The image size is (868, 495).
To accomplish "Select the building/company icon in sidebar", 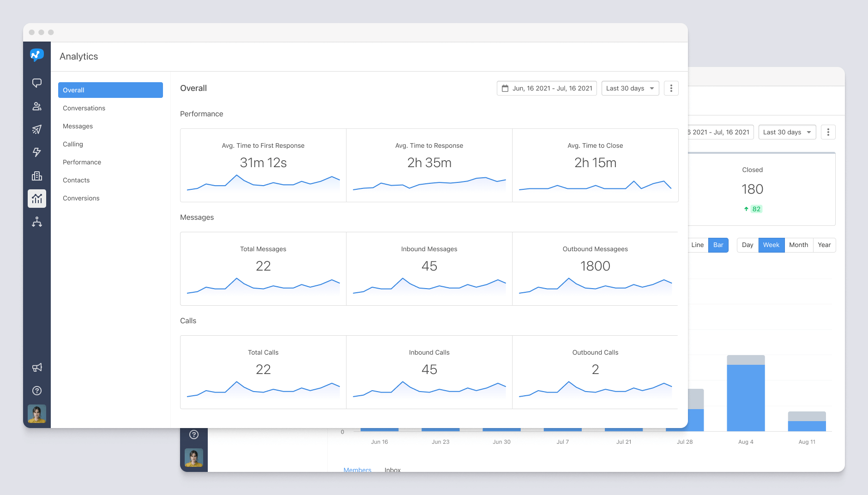I will pyautogui.click(x=37, y=176).
